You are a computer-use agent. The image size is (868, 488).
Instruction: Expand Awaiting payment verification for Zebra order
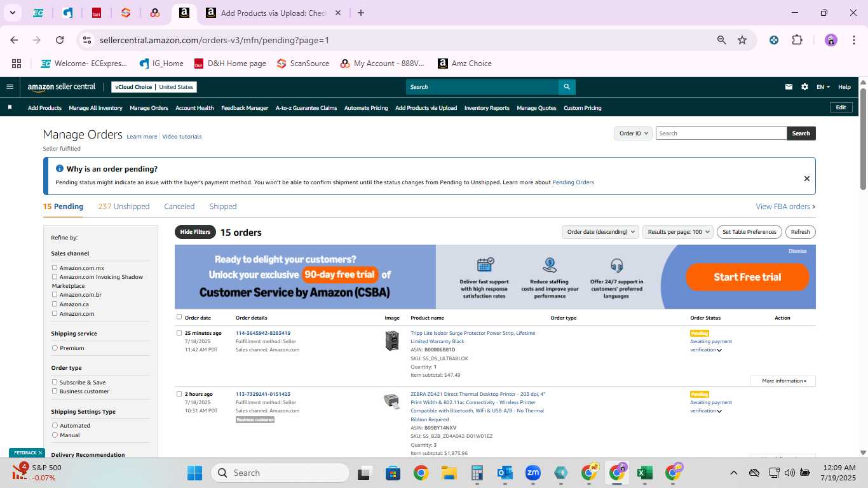coord(719,411)
